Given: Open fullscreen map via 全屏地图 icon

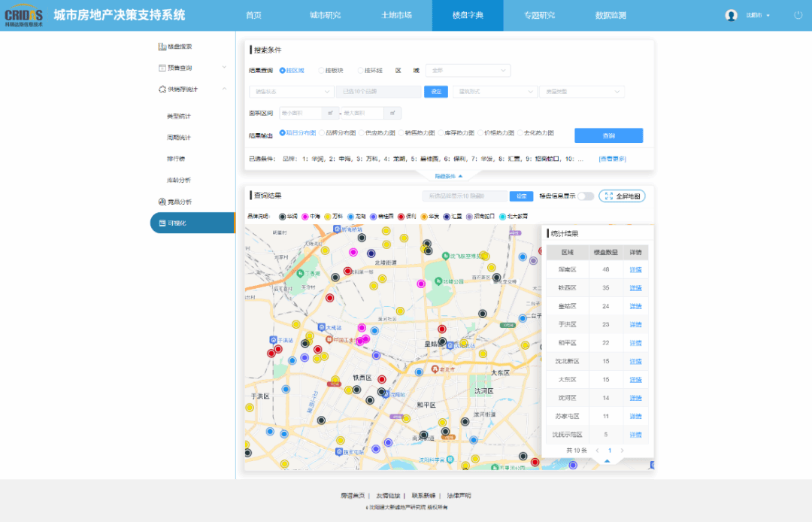Looking at the screenshot, I should [x=609, y=196].
